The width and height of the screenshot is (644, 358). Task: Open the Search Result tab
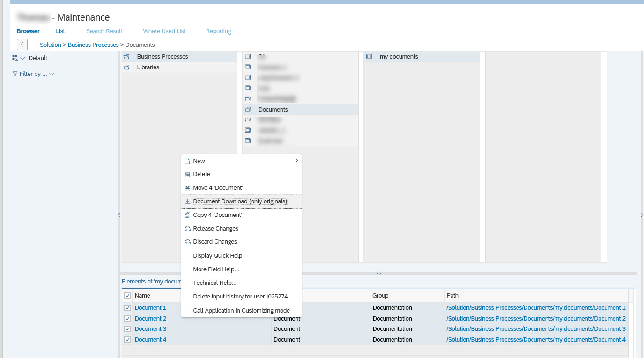(x=104, y=31)
